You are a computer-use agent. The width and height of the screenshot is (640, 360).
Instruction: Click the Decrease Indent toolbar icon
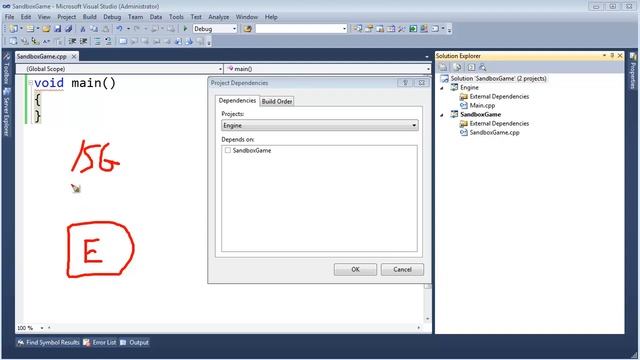(x=72, y=41)
